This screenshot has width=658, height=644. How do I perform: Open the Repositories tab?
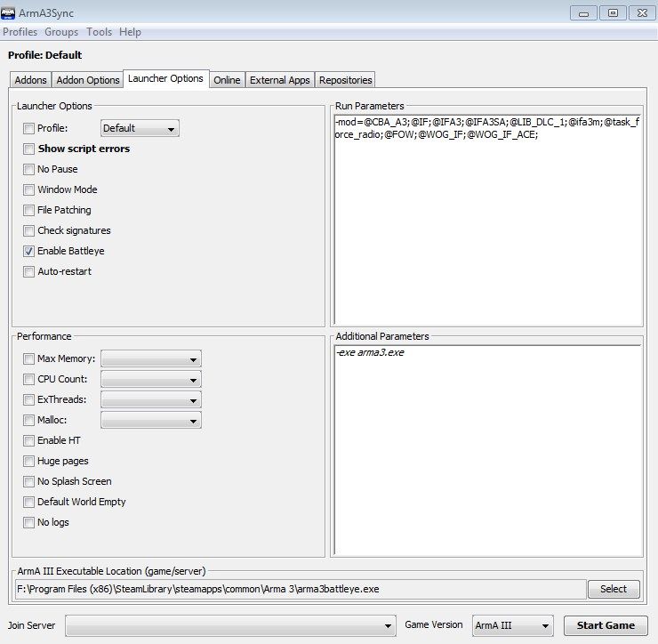[345, 80]
